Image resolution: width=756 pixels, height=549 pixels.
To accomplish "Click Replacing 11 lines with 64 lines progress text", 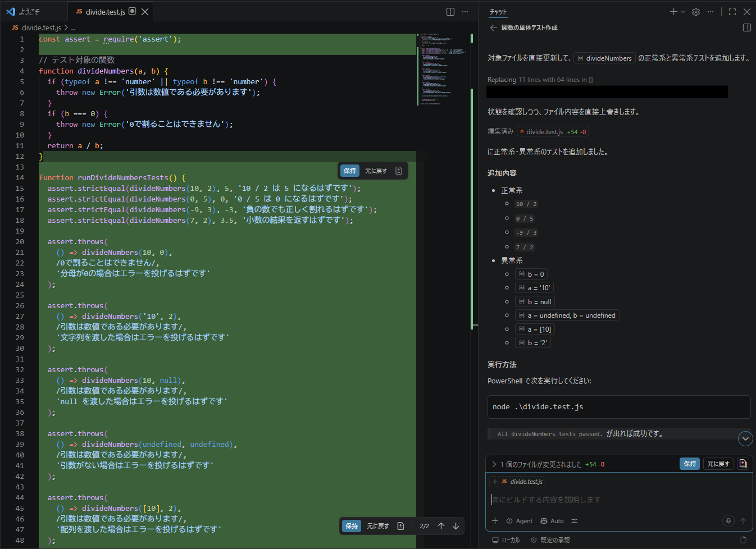I will coord(540,80).
